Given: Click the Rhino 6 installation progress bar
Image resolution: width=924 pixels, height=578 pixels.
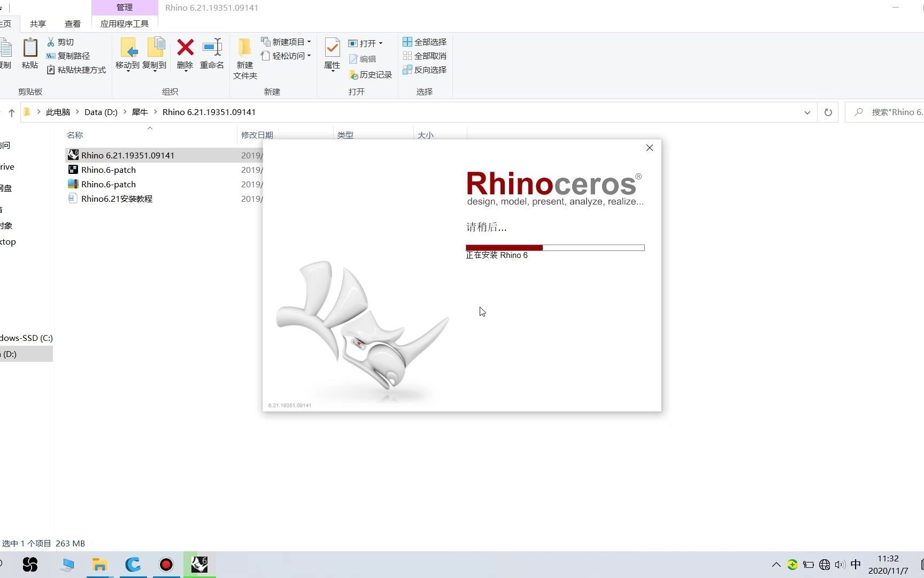Looking at the screenshot, I should tap(555, 248).
